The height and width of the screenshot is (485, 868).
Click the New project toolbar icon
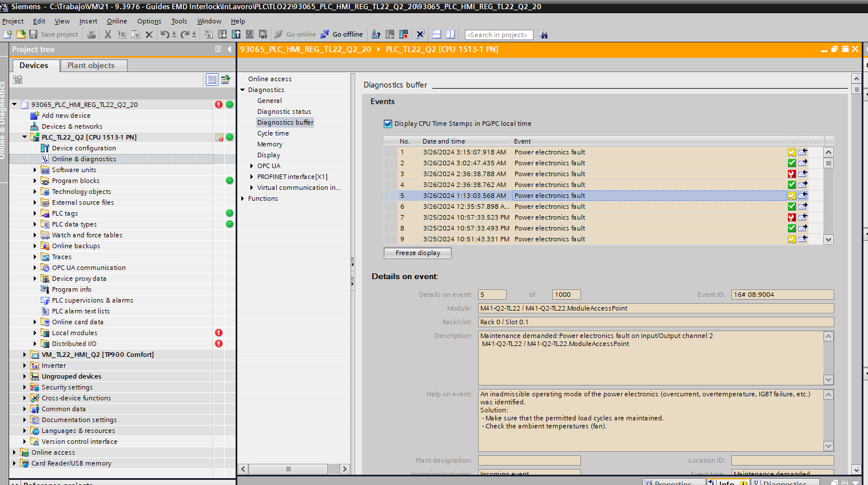point(8,34)
